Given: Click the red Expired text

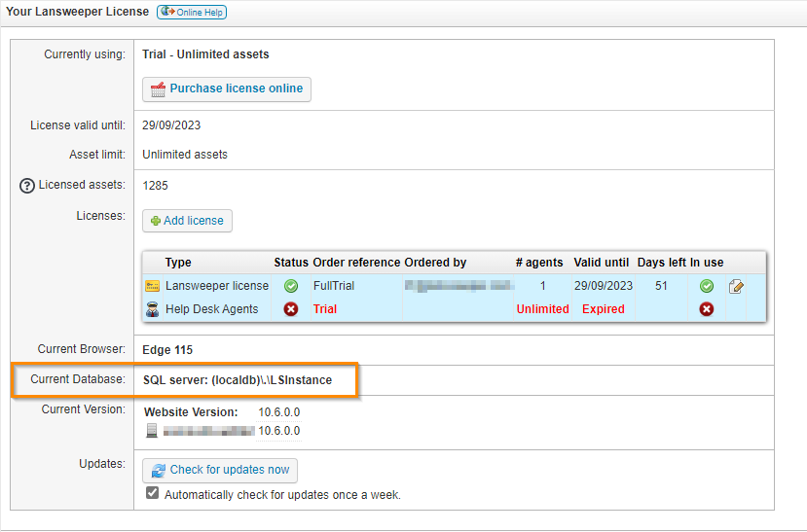Looking at the screenshot, I should pyautogui.click(x=603, y=309).
